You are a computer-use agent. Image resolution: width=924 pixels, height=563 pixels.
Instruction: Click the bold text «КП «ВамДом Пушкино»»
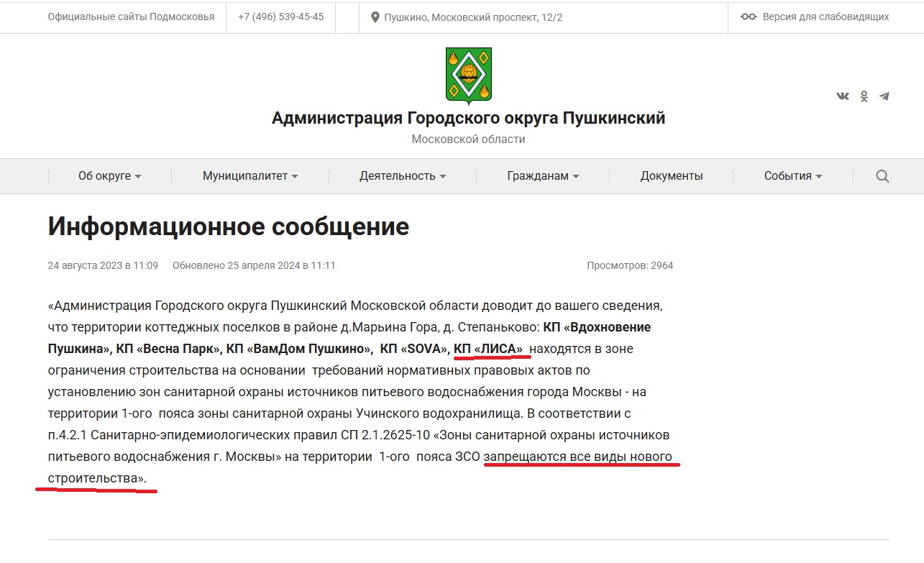[299, 349]
